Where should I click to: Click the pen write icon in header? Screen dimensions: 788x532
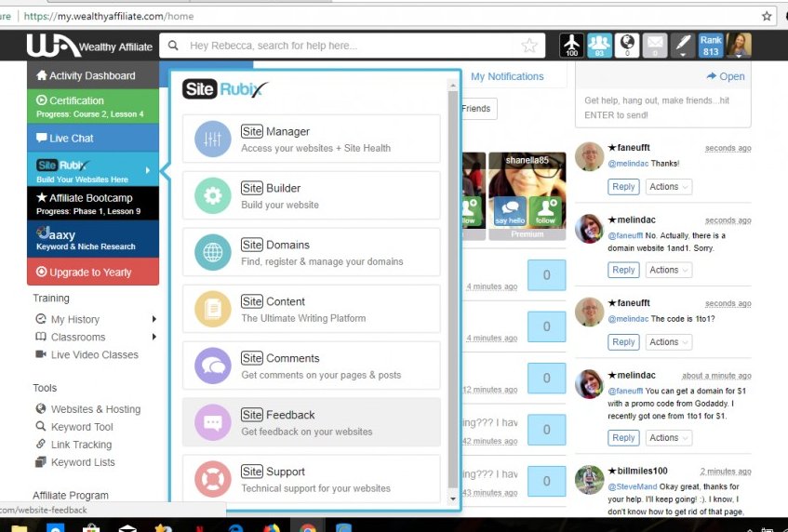pyautogui.click(x=683, y=46)
